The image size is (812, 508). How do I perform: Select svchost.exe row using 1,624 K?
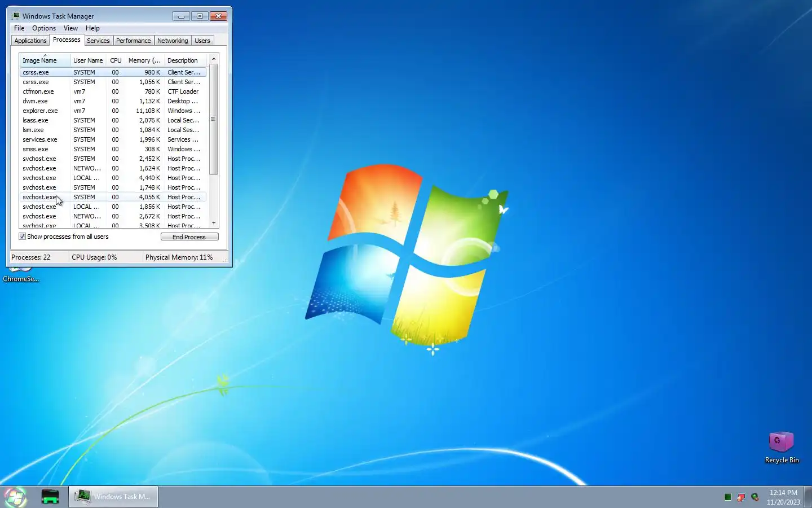click(113, 168)
